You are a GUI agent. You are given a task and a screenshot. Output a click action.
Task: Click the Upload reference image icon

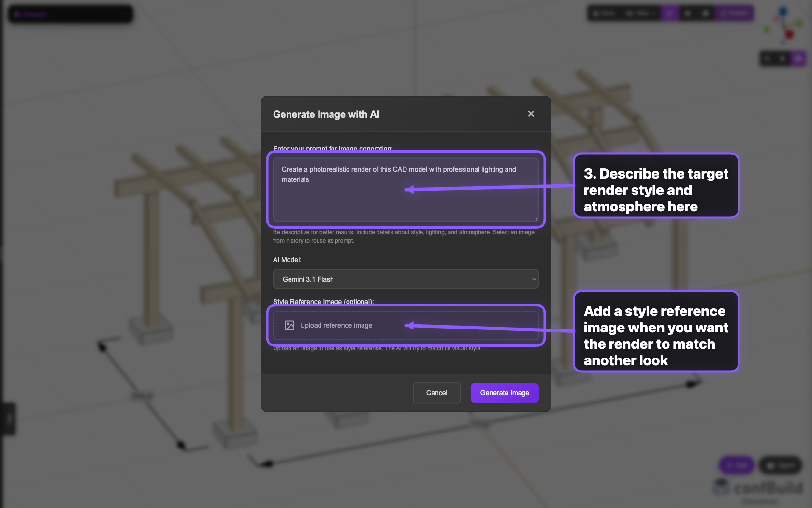coord(289,325)
